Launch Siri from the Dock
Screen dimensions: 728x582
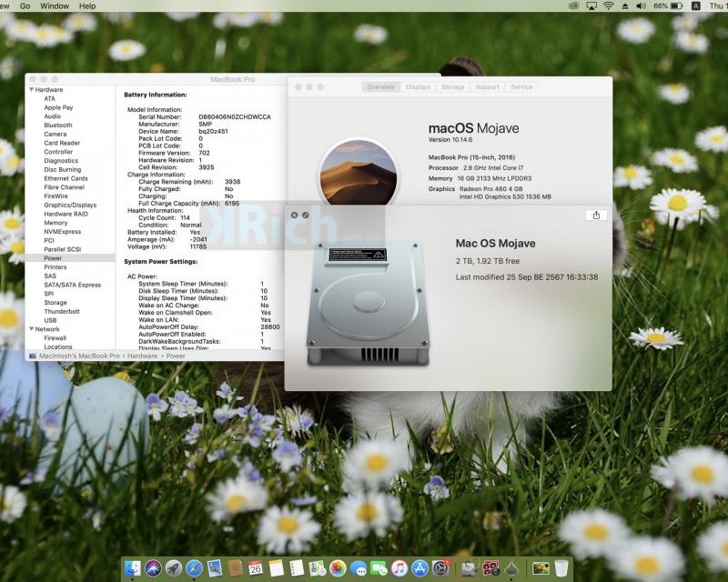[x=153, y=568]
